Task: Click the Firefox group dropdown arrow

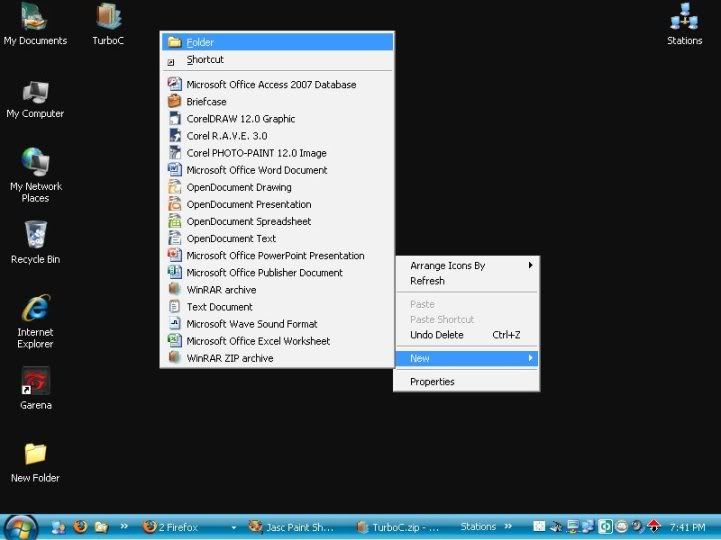Action: [x=234, y=528]
